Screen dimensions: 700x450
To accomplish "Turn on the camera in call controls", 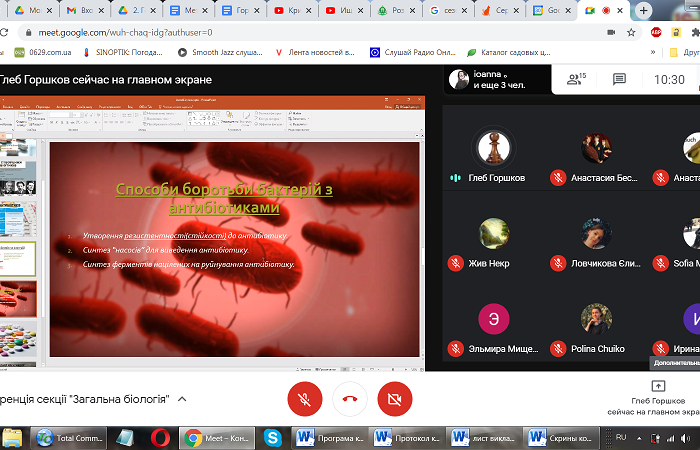I will pyautogui.click(x=394, y=398).
